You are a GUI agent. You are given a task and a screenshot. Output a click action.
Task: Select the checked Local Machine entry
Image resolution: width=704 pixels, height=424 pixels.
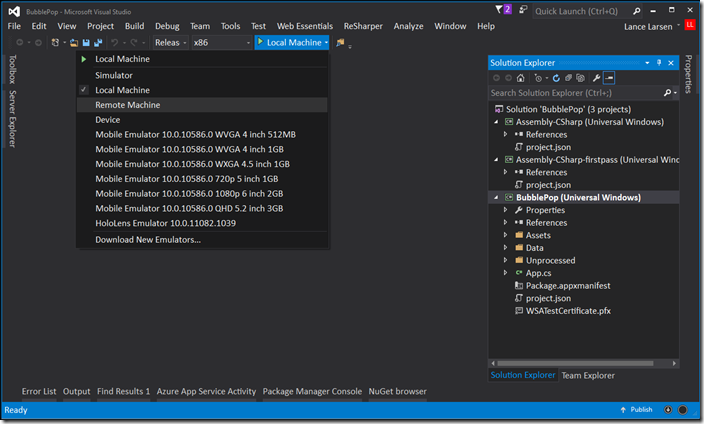click(x=202, y=90)
